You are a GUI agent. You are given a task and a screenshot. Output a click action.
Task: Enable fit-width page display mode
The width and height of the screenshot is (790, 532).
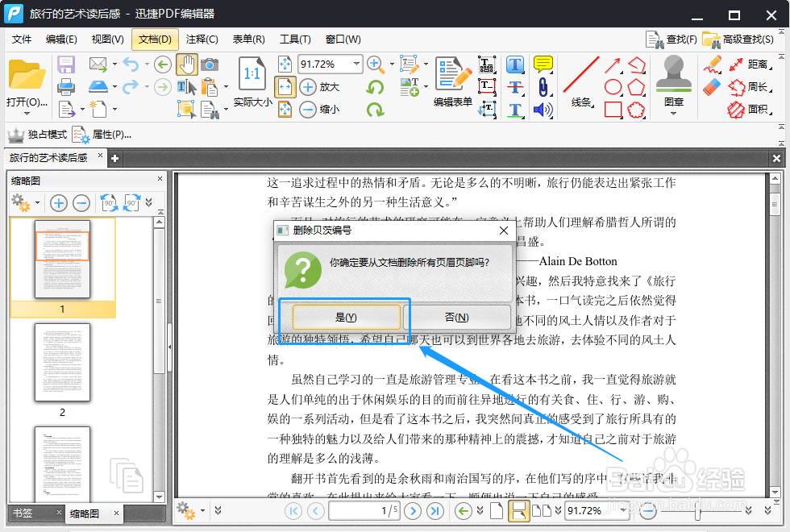(284, 86)
